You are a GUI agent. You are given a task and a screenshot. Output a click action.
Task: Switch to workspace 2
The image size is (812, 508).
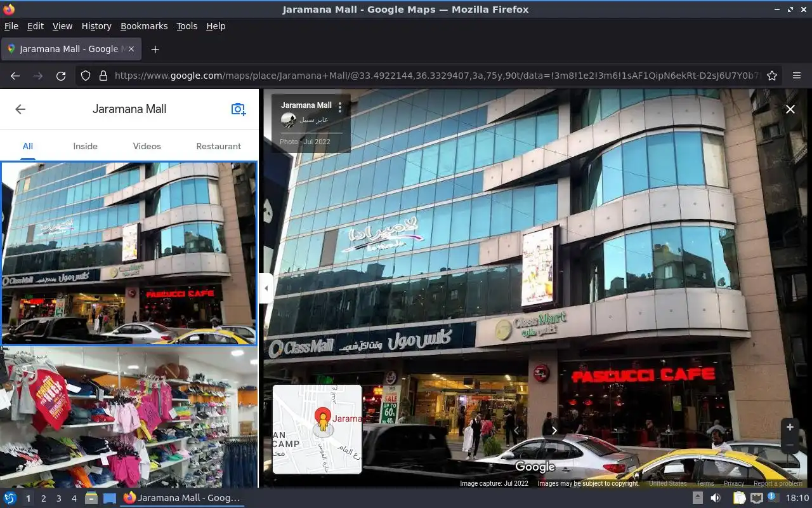43,498
